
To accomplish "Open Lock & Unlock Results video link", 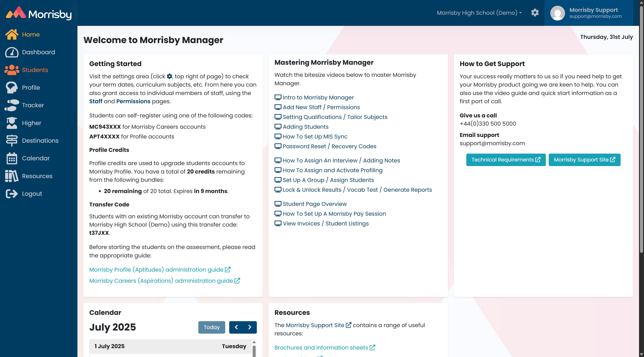I will (357, 190).
